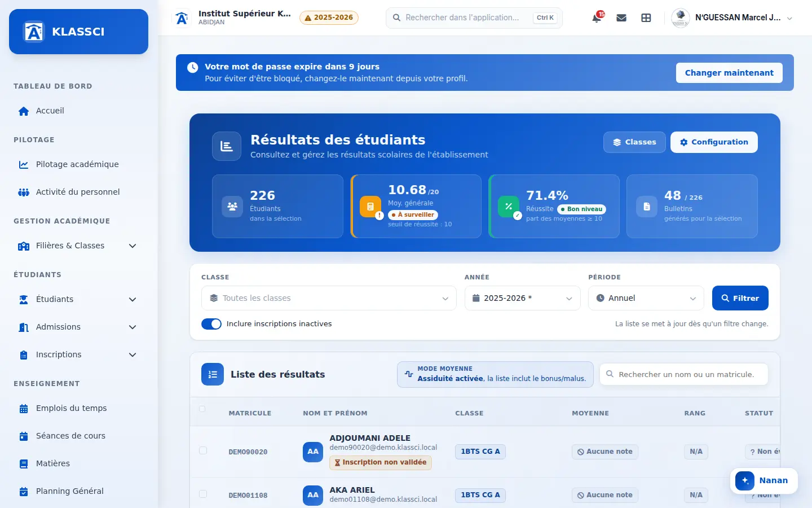The height and width of the screenshot is (508, 812).
Task: Click the KLASSCI logo icon in sidebar
Action: click(x=34, y=32)
